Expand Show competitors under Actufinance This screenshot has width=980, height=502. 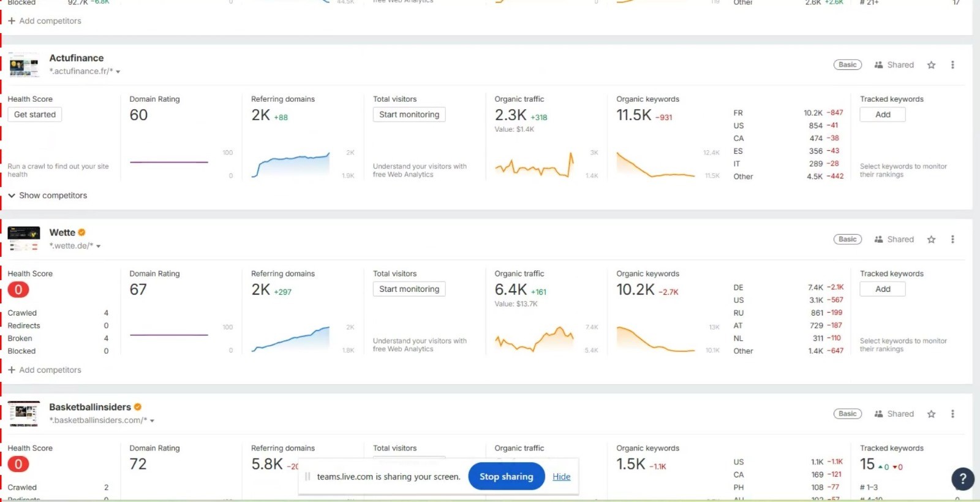point(47,196)
